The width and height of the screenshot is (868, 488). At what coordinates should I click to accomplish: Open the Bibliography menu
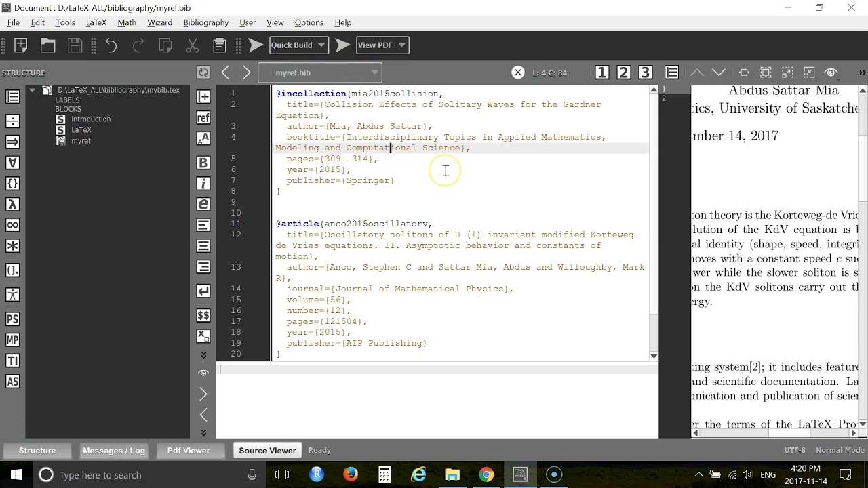pyautogui.click(x=206, y=22)
